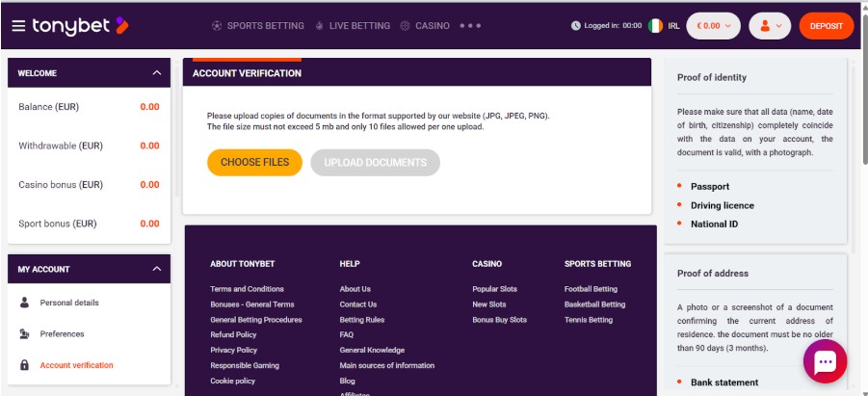This screenshot has width=868, height=396.
Task: Open the hamburger menu icon
Action: click(18, 25)
